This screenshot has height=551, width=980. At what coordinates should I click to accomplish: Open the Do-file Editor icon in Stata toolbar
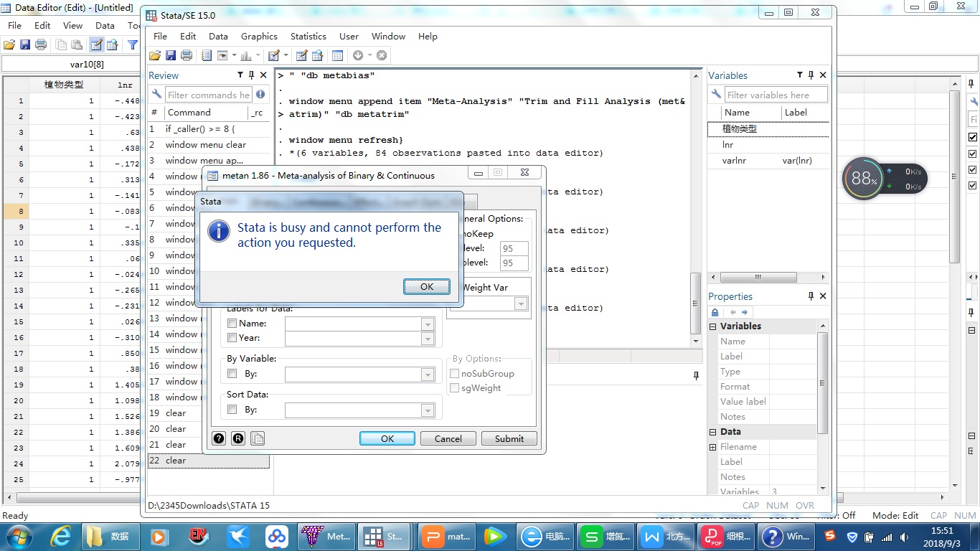[x=273, y=55]
